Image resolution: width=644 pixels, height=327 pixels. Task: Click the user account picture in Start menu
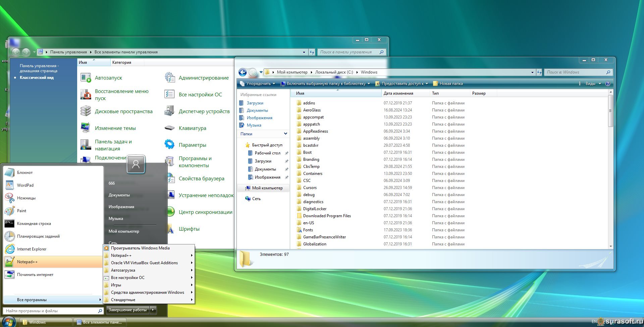[x=136, y=164]
